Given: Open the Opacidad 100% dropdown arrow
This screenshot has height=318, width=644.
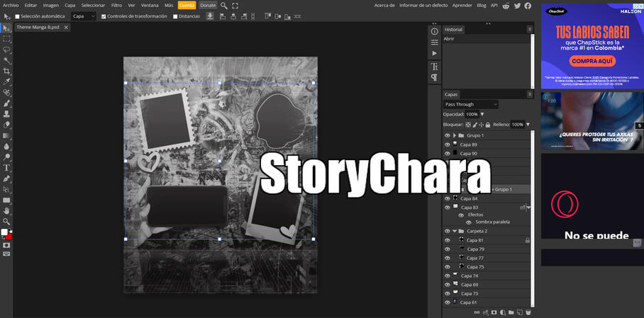Looking at the screenshot, I should point(482,114).
